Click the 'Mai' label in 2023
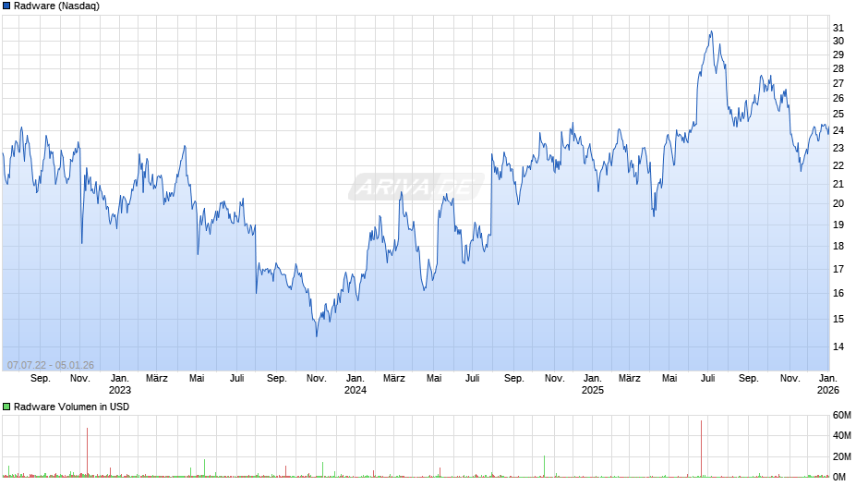The height and width of the screenshot is (486, 868). point(197,379)
